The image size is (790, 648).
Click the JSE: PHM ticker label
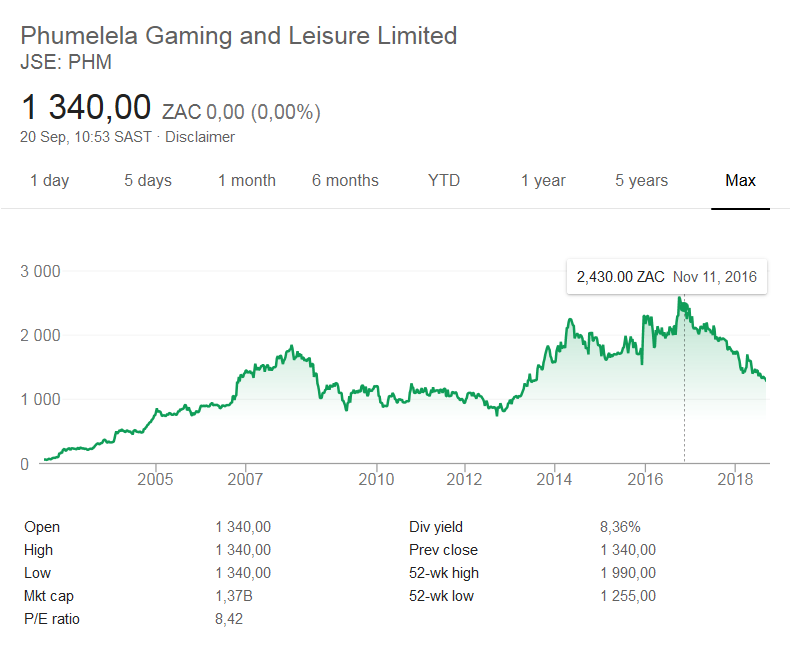pos(65,61)
